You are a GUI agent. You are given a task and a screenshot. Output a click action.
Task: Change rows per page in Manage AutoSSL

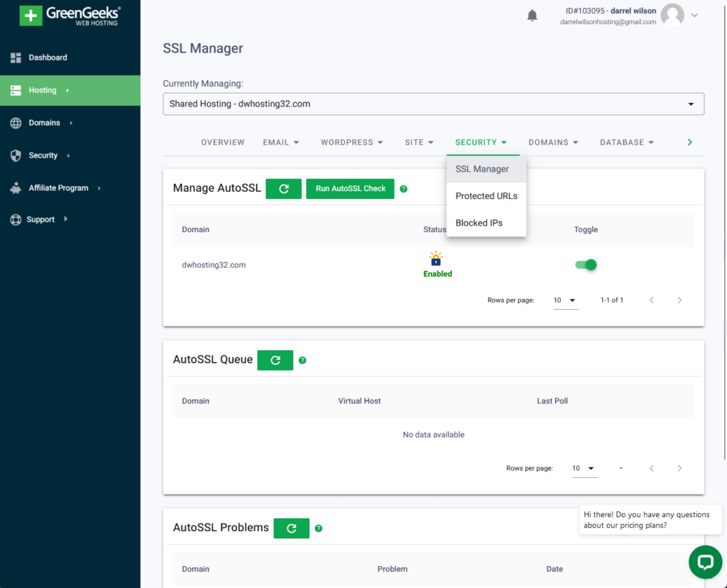(566, 300)
